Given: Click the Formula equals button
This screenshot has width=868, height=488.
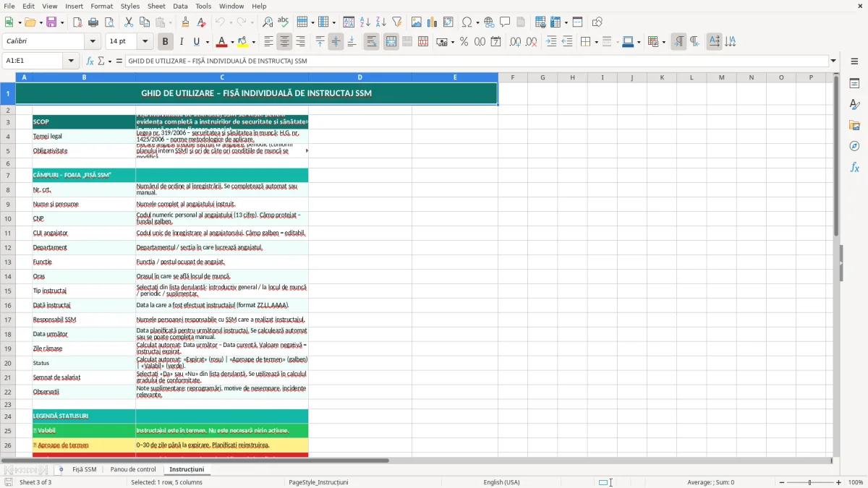Looking at the screenshot, I should click(119, 61).
